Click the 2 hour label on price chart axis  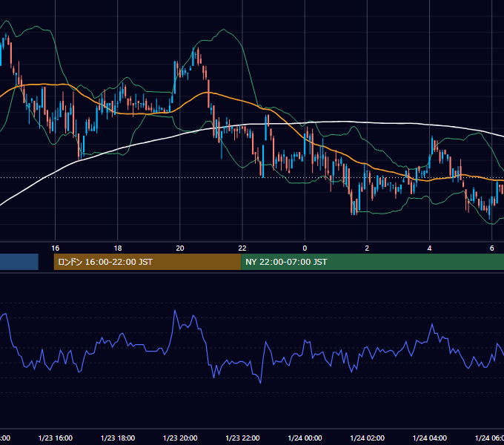tap(367, 248)
